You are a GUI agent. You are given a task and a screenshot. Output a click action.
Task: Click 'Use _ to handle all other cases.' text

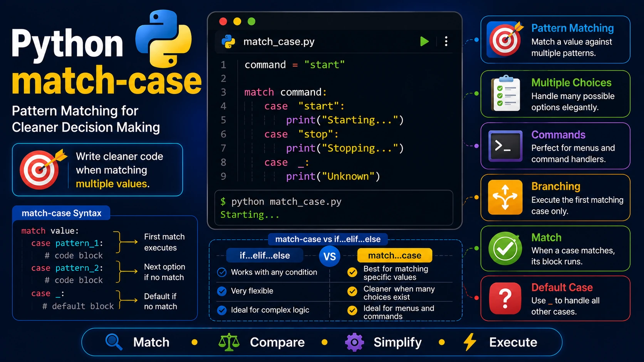(x=565, y=306)
